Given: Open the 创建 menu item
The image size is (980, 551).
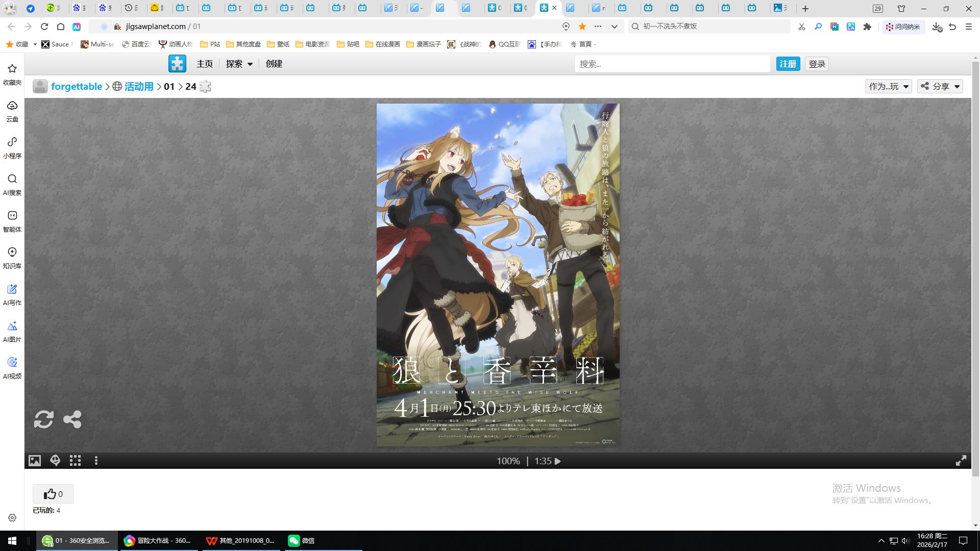Looking at the screenshot, I should coord(274,64).
